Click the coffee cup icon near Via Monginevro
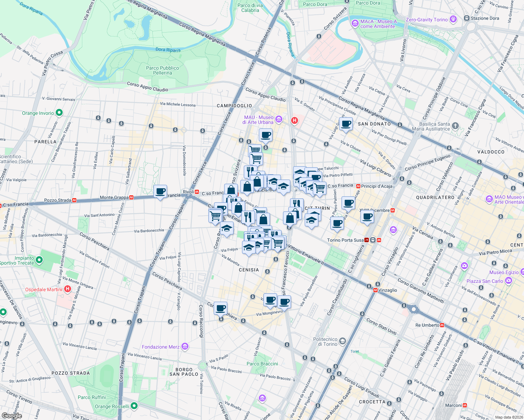 point(270,299)
